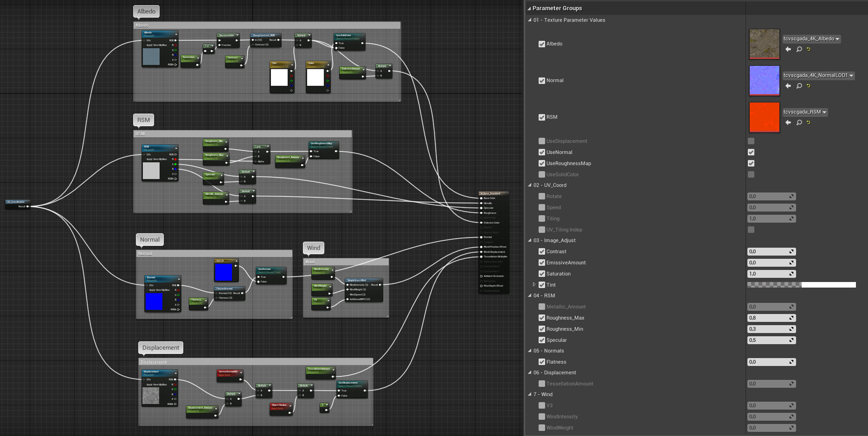This screenshot has height=436, width=868.
Task: Click the Normal map texture thumbnail
Action: coord(764,81)
